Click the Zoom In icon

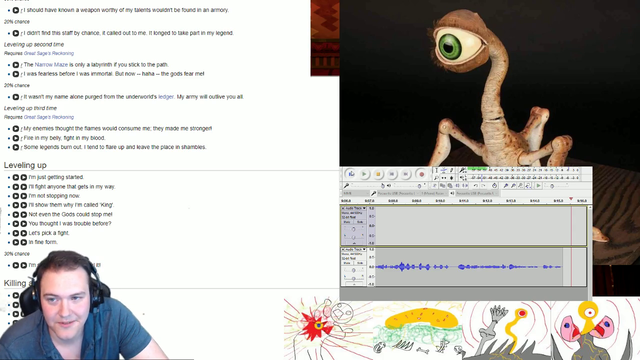coord(506,186)
